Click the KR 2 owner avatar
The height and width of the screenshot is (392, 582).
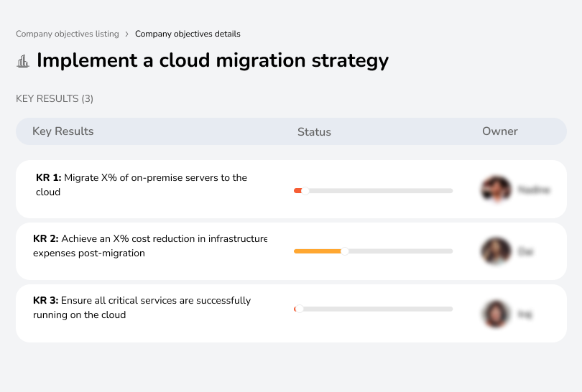[x=496, y=251]
